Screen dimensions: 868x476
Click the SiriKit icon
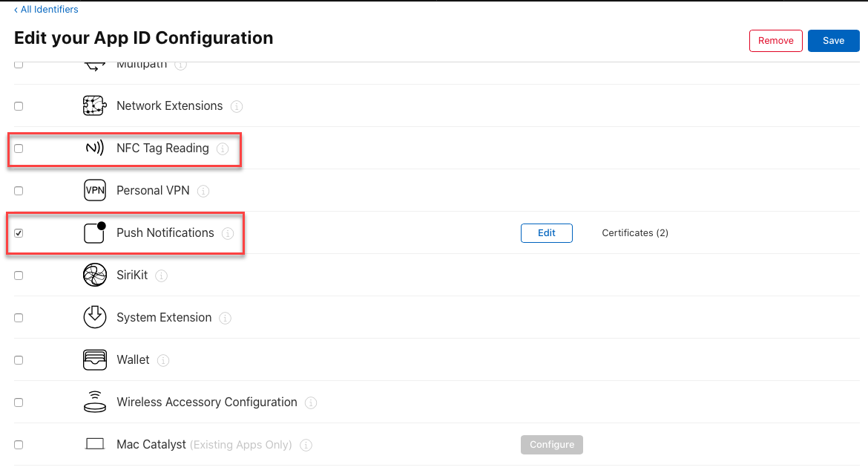click(x=95, y=276)
